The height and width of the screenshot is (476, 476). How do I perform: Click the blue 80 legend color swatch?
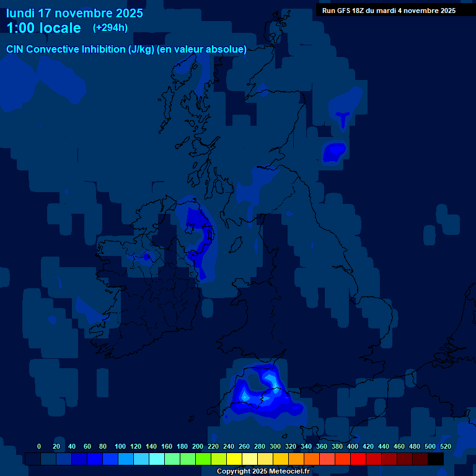[95, 459]
